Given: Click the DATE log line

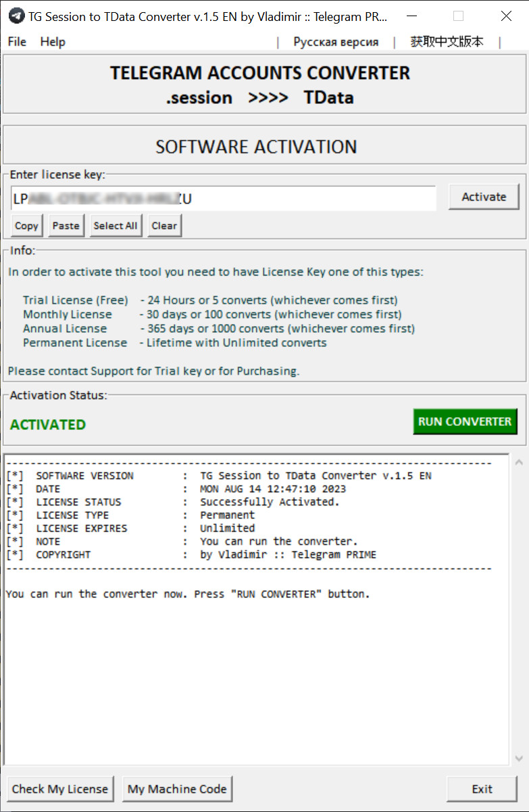Looking at the screenshot, I should 176,489.
